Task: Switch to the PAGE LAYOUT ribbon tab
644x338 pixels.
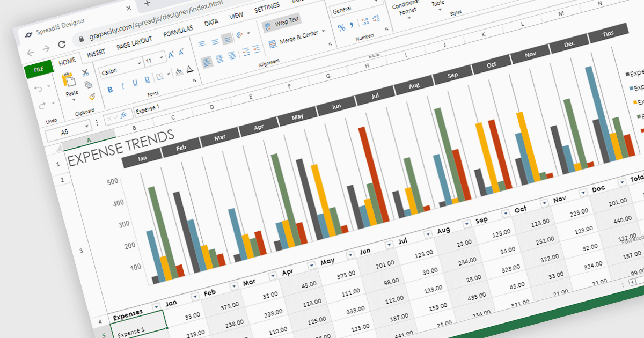Action: pos(134,42)
